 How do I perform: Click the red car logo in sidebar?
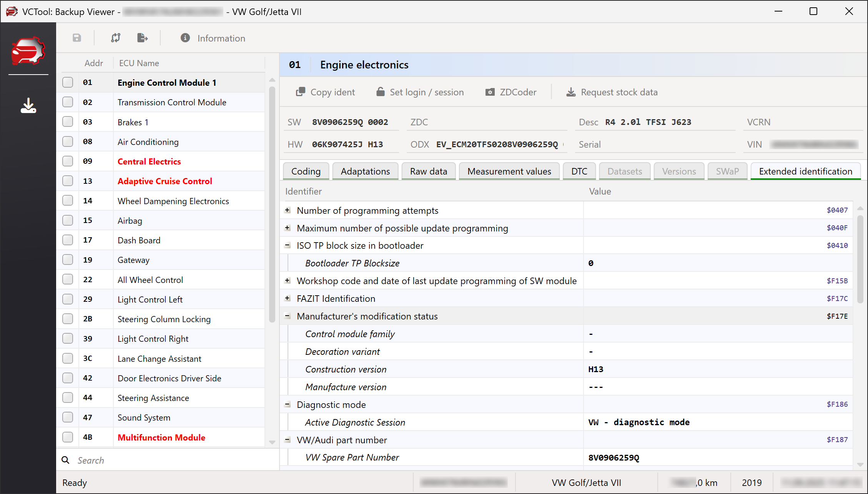[x=28, y=51]
